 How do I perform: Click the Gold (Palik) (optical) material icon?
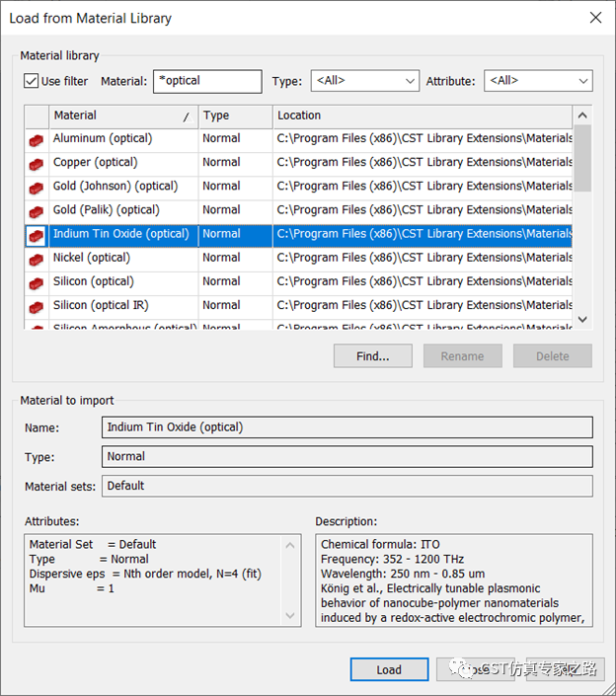point(36,212)
